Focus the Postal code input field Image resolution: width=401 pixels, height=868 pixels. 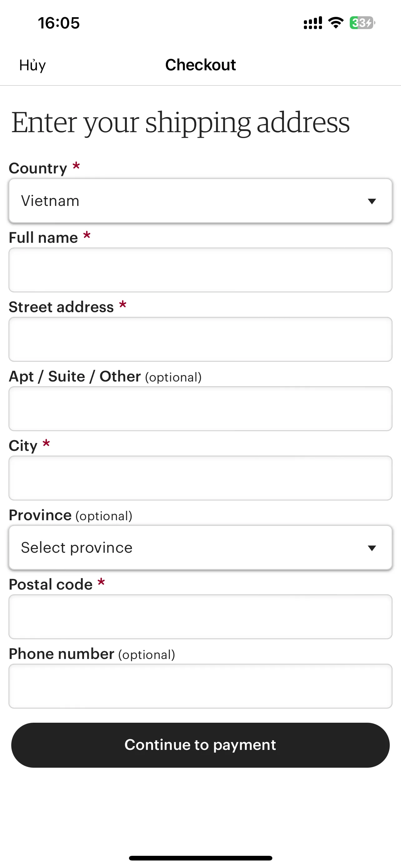point(200,617)
